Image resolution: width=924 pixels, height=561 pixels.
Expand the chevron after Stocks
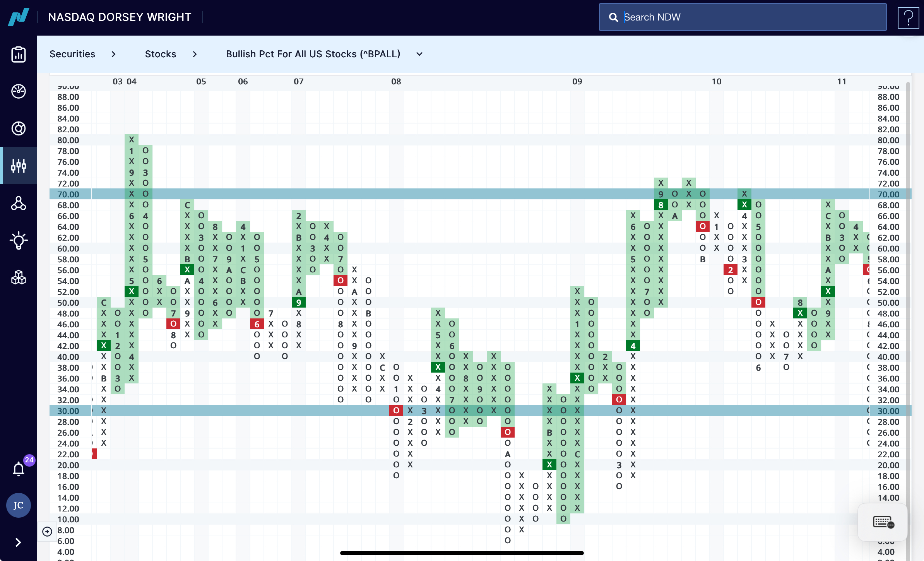coord(195,54)
